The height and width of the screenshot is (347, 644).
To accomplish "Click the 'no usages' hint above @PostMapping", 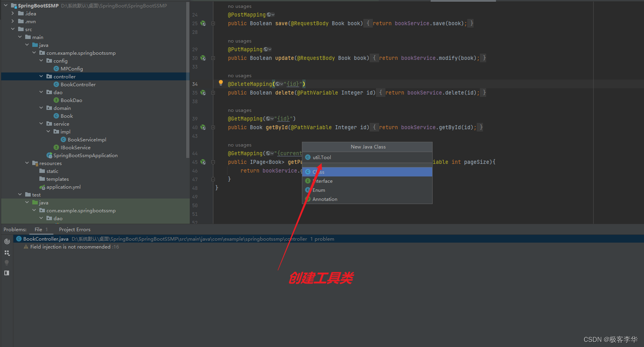I will (240, 6).
